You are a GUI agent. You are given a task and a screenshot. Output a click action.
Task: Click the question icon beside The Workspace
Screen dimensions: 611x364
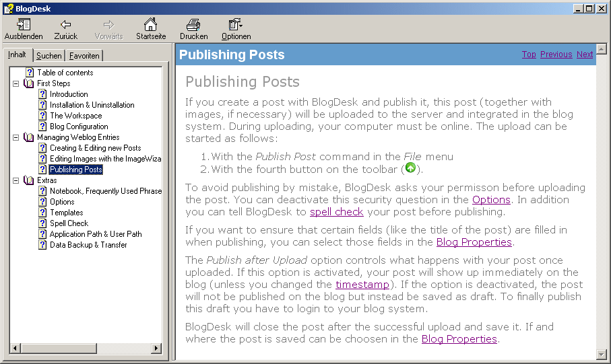[42, 116]
